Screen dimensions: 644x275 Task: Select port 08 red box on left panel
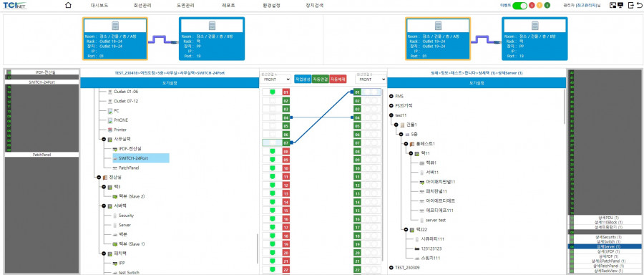point(286,151)
